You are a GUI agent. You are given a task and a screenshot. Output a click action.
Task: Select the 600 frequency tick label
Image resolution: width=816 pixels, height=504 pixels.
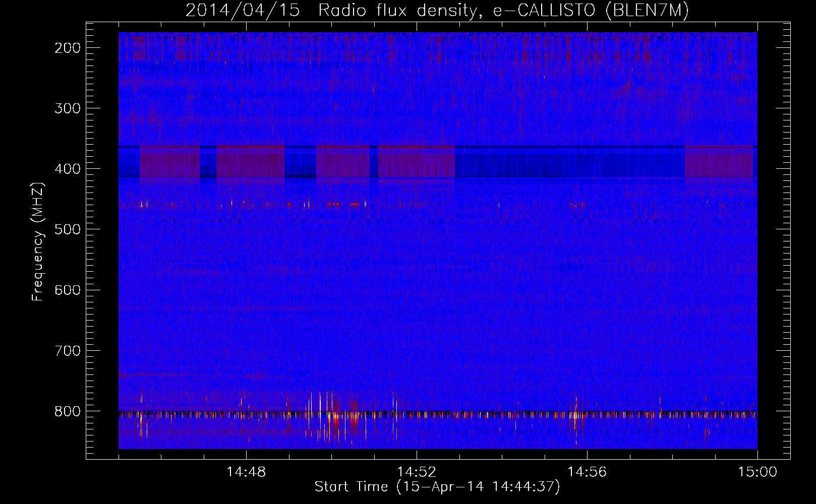68,290
